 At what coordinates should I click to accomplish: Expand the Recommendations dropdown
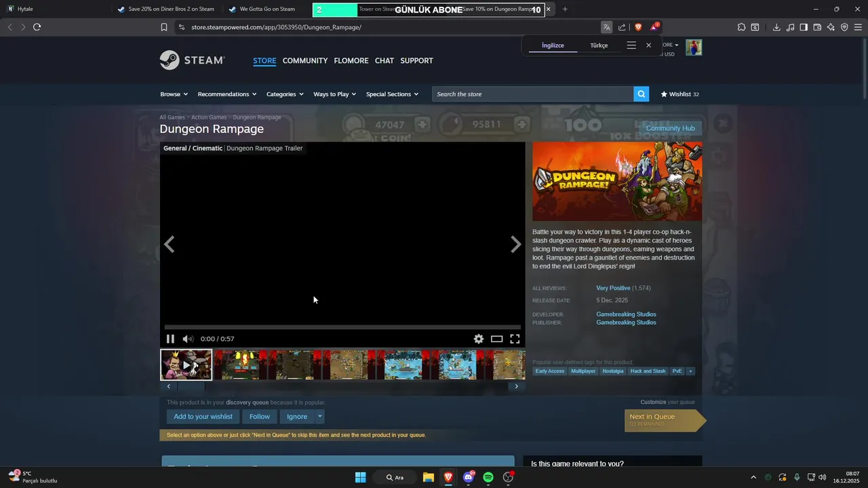(227, 94)
